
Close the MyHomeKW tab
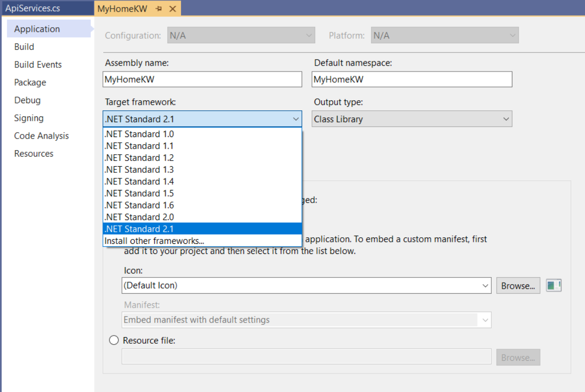pyautogui.click(x=172, y=9)
